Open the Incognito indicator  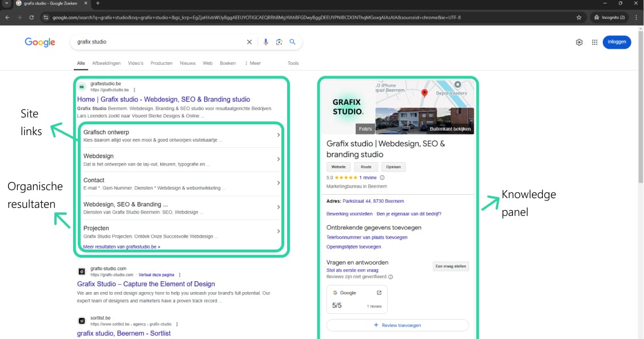(610, 18)
